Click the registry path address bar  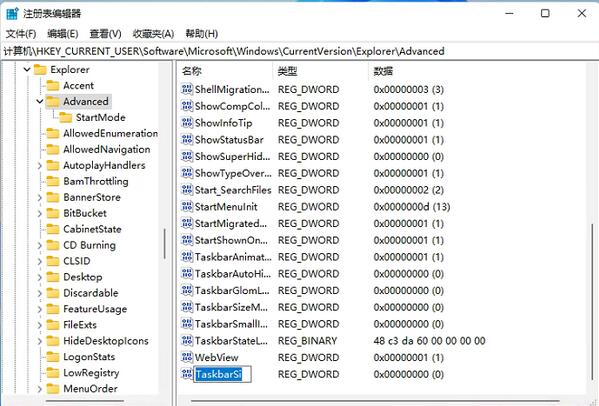(300, 51)
